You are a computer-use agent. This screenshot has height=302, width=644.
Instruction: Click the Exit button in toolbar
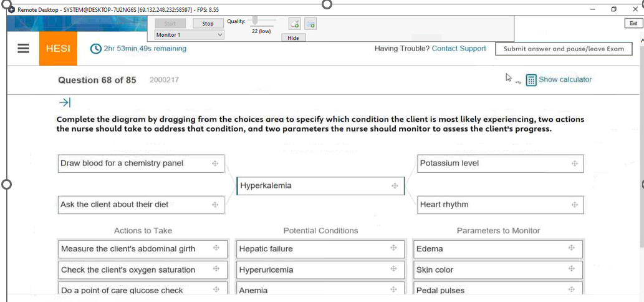point(633,23)
